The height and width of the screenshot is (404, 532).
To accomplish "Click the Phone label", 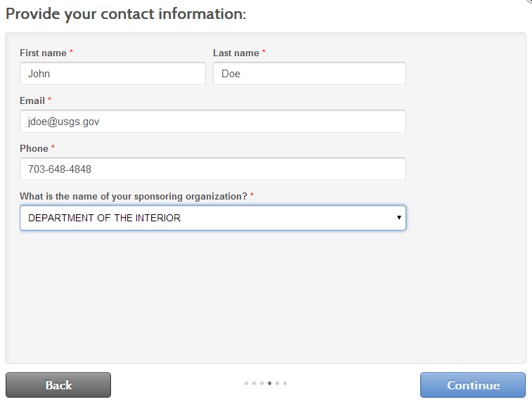I will click(x=34, y=148).
